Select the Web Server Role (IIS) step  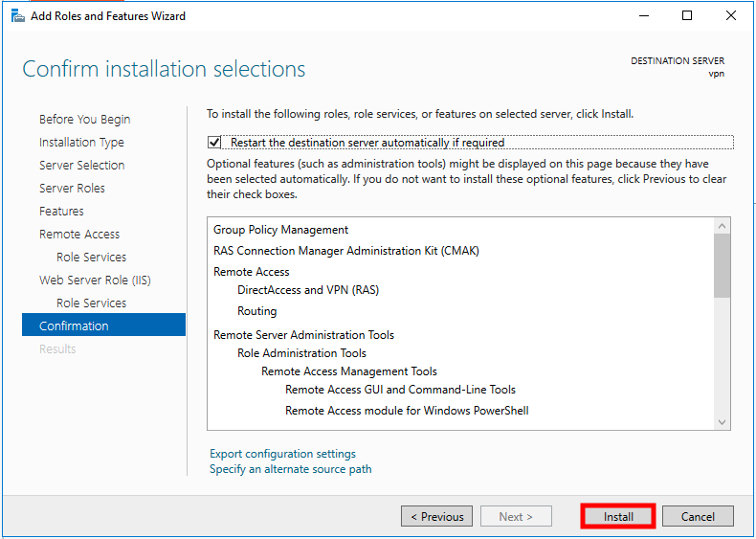[95, 281]
